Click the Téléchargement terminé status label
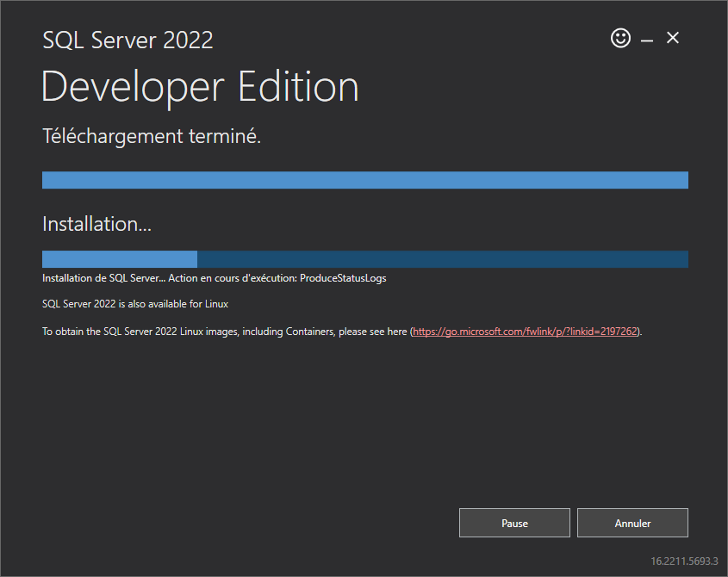 coord(152,136)
